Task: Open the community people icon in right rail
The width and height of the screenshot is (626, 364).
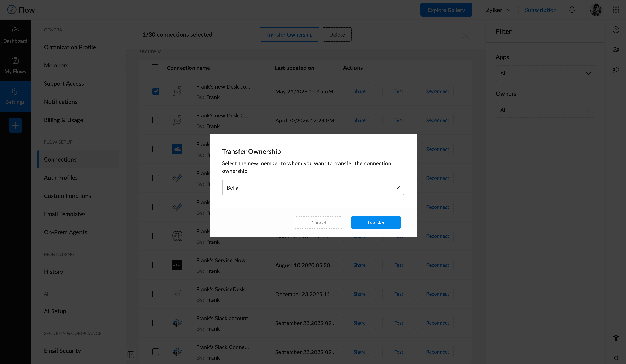Action: 616,50
